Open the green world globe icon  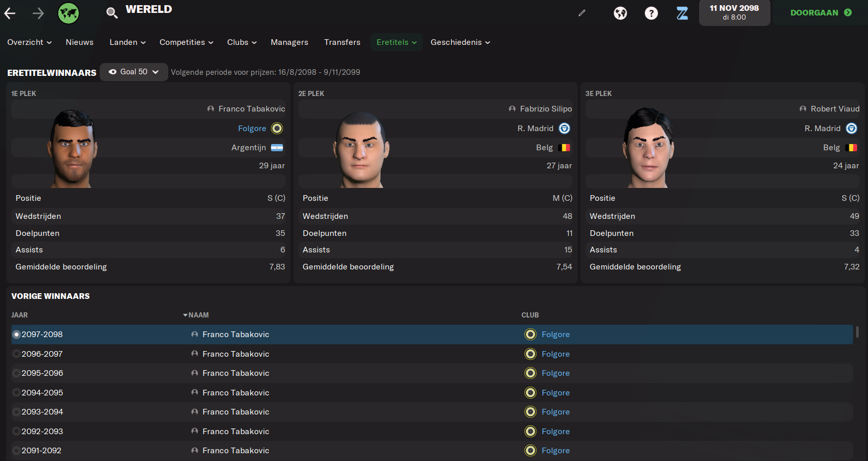pos(68,13)
